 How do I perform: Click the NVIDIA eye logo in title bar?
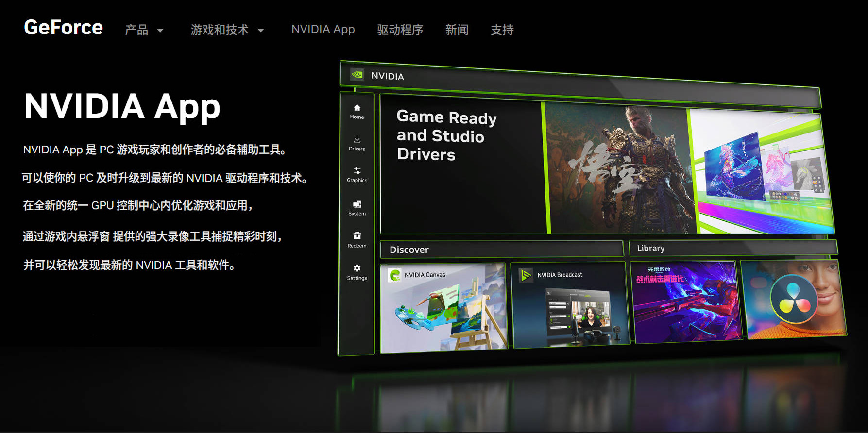pos(357,74)
